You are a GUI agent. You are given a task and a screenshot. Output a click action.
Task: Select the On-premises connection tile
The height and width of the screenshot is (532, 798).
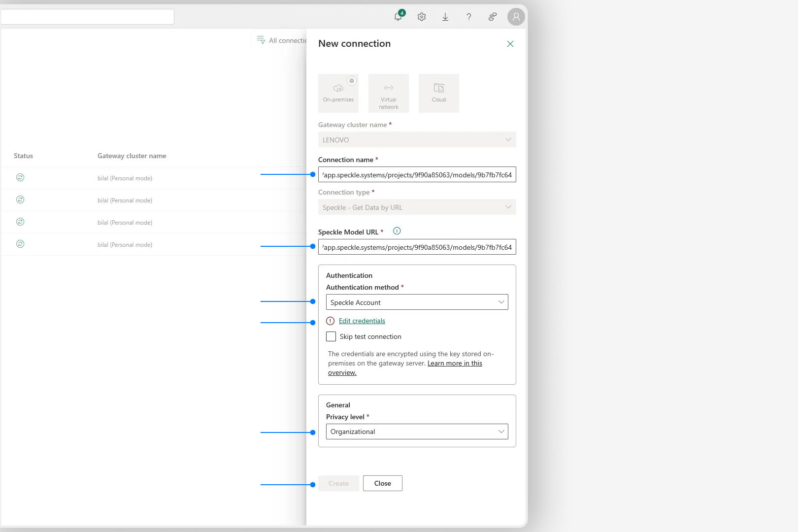(x=338, y=93)
